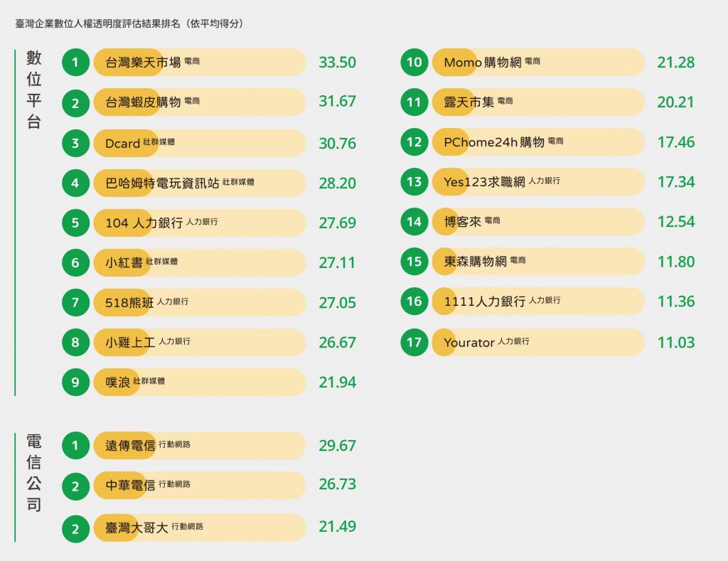Viewport: 728px width, 561px height.
Task: Select the green rank 9 circle beside 噗浪
Action: point(75,383)
